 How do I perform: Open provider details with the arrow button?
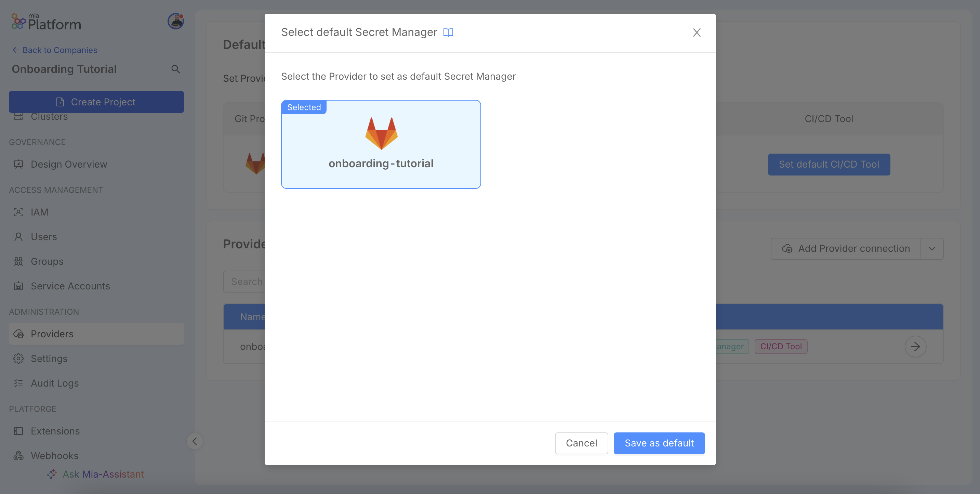[x=915, y=346]
